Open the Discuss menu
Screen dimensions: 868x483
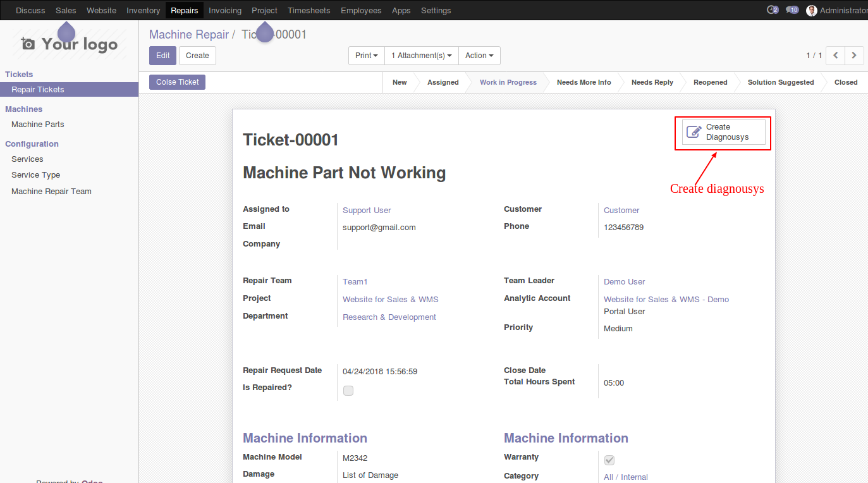(x=30, y=10)
